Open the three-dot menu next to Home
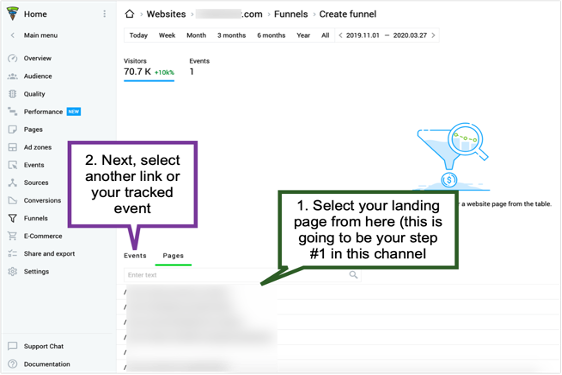Viewport: 562px width, 375px height. [x=104, y=14]
